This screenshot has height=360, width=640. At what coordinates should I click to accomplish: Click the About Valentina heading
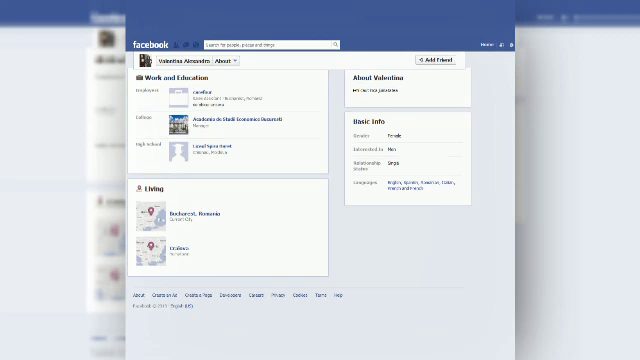pyautogui.click(x=378, y=78)
